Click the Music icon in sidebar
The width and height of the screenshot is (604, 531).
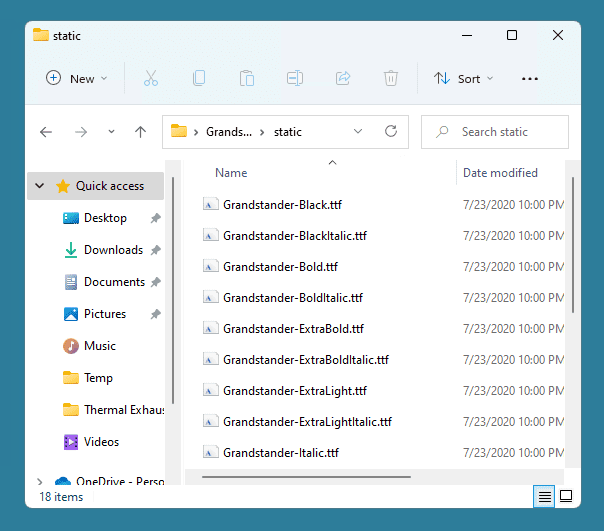(x=71, y=346)
